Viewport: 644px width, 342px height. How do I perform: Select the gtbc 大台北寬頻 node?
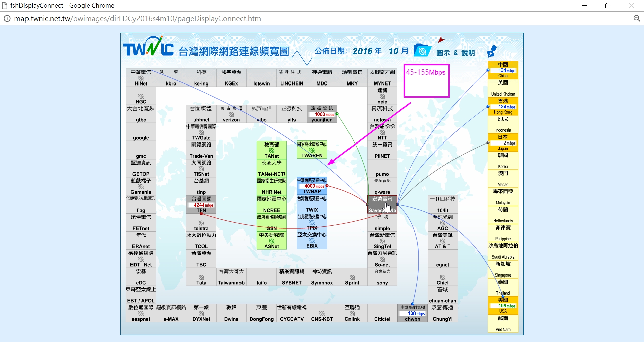[141, 114]
